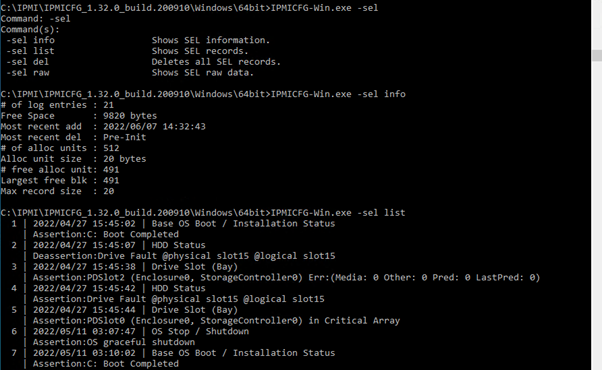Click the vertical scrollbar thumb
The image size is (602, 370).
(x=597, y=55)
